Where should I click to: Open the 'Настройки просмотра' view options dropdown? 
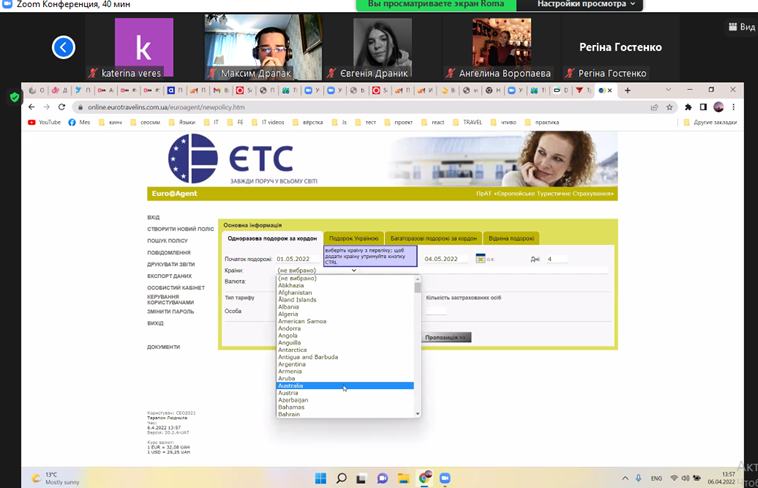[588, 4]
